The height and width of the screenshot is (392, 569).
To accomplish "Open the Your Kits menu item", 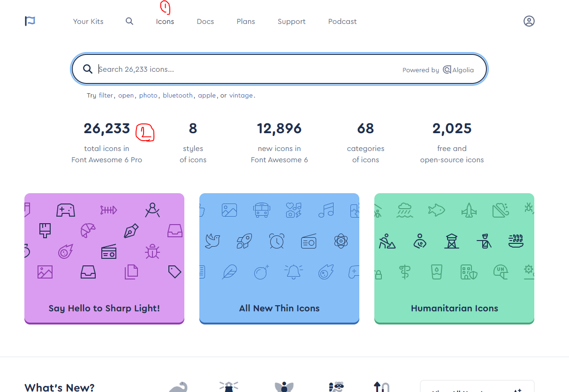I will pos(88,22).
